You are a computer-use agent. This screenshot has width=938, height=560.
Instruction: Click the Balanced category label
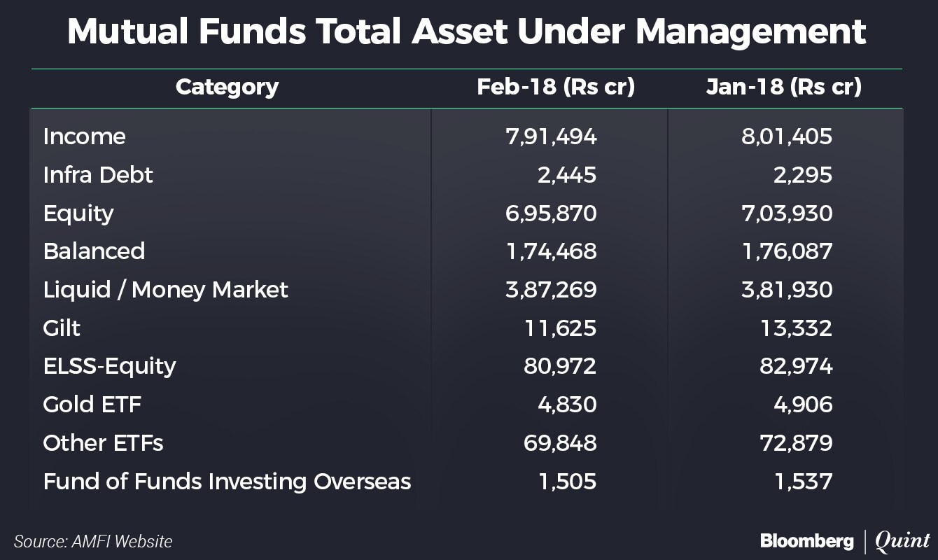coord(94,251)
